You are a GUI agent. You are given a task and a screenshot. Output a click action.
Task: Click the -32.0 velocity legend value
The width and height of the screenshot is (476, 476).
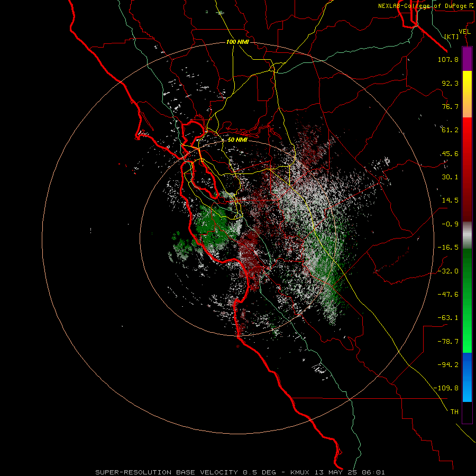(448, 271)
